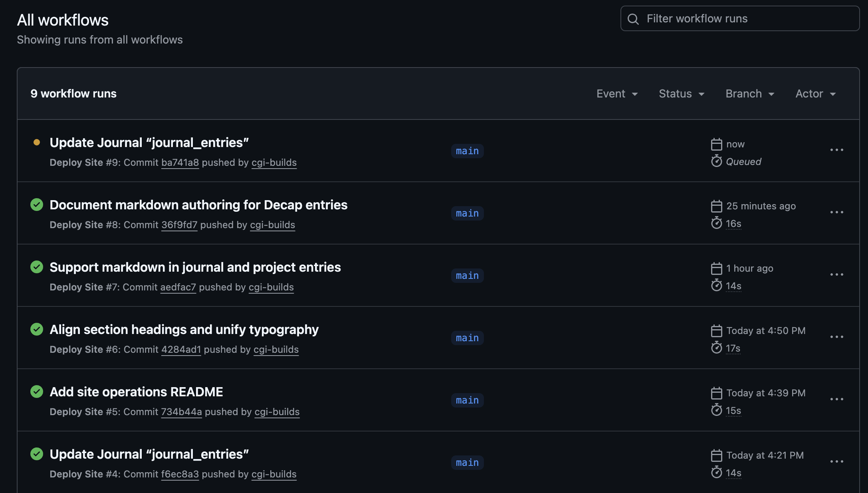868x493 pixels.
Task: Click the success icon beside 'Add site operations README'
Action: [x=37, y=392]
